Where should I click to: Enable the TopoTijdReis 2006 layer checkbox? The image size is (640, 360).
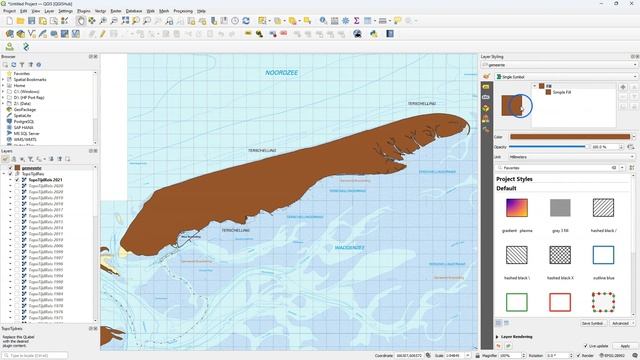17,246
